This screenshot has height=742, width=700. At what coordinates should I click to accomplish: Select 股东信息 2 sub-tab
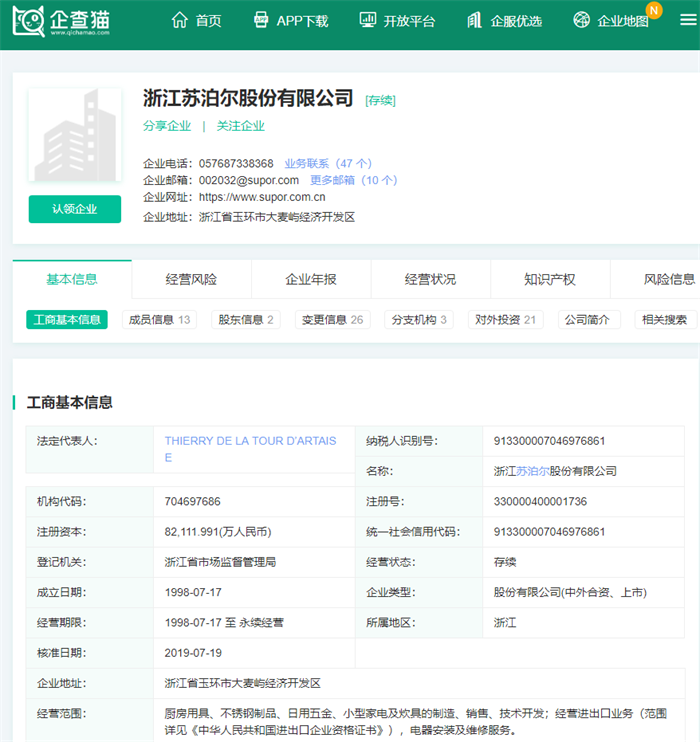tap(246, 320)
